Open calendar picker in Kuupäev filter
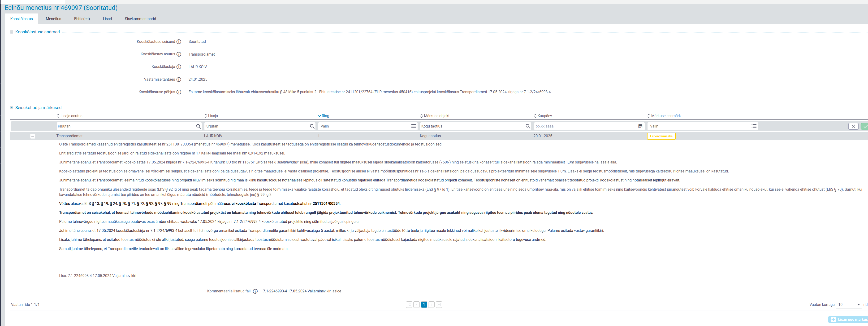This screenshot has width=868, height=326. pos(640,126)
